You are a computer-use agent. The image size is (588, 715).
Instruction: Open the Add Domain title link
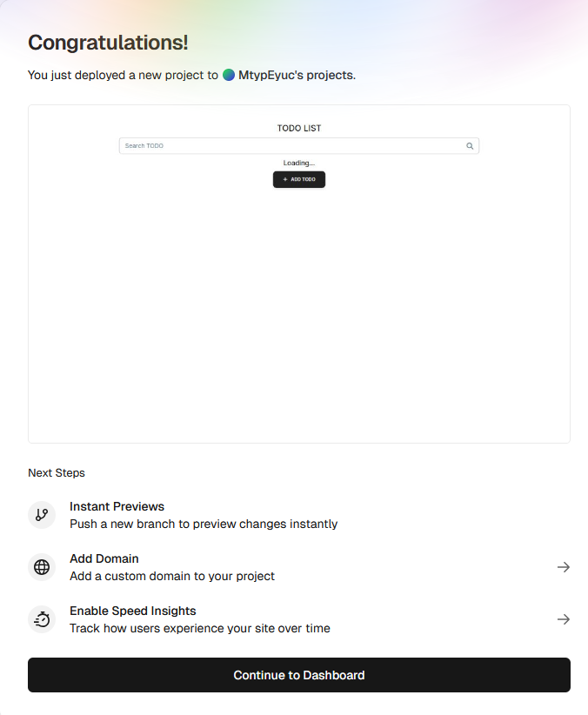click(104, 558)
